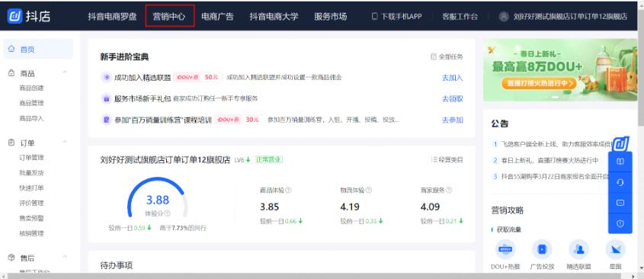This screenshot has width=644, height=279.
Task: Collapse the 订单 section chevron
Action: click(65, 142)
